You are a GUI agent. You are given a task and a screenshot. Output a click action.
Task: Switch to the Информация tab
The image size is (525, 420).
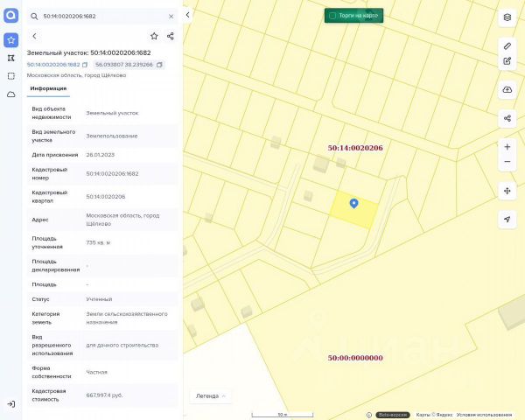[48, 88]
